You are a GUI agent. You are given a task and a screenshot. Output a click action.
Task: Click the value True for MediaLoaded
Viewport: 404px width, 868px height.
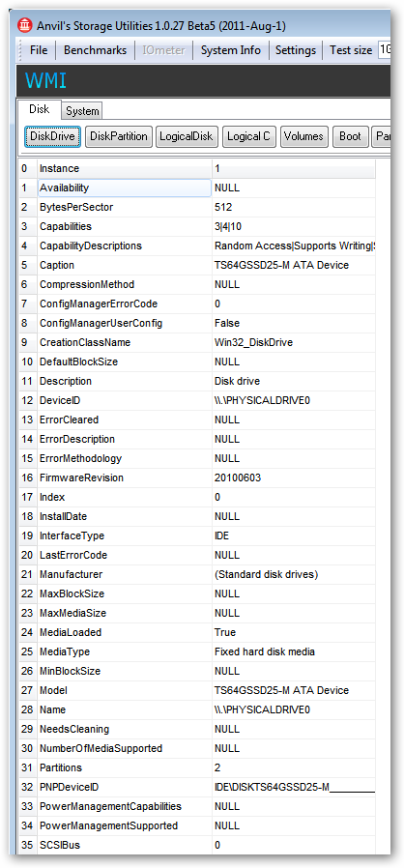(x=224, y=632)
